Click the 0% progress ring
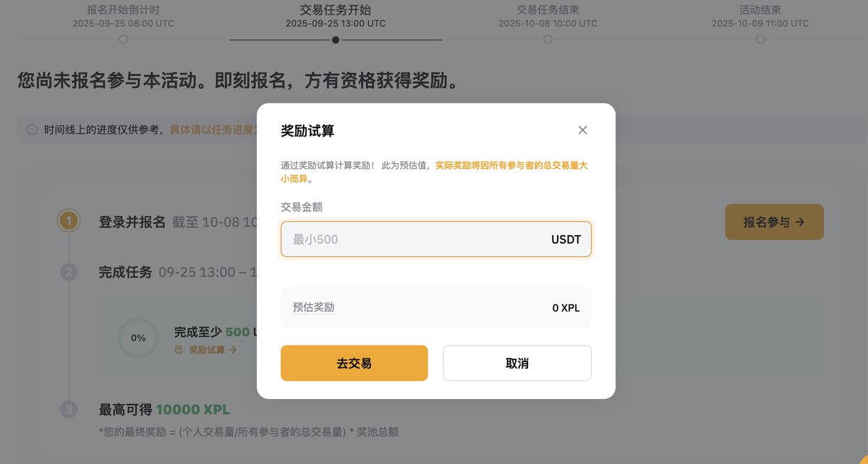This screenshot has width=868, height=464. coord(138,338)
